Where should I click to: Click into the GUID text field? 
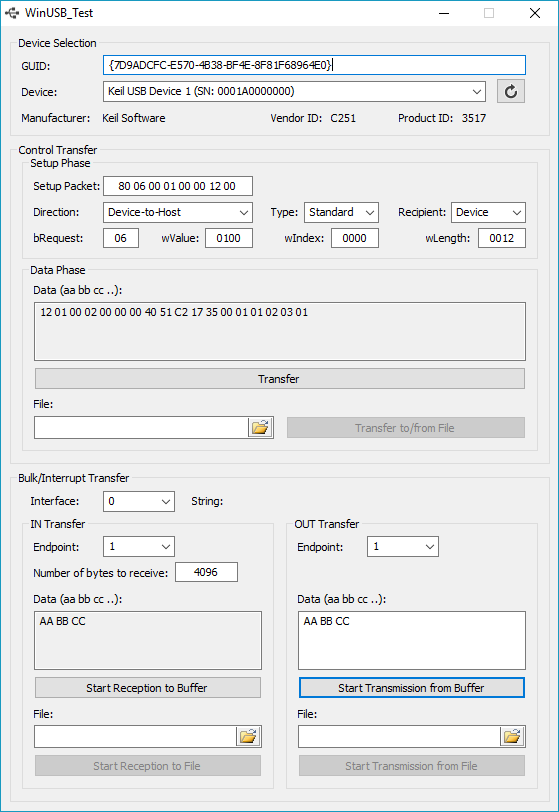(x=314, y=65)
